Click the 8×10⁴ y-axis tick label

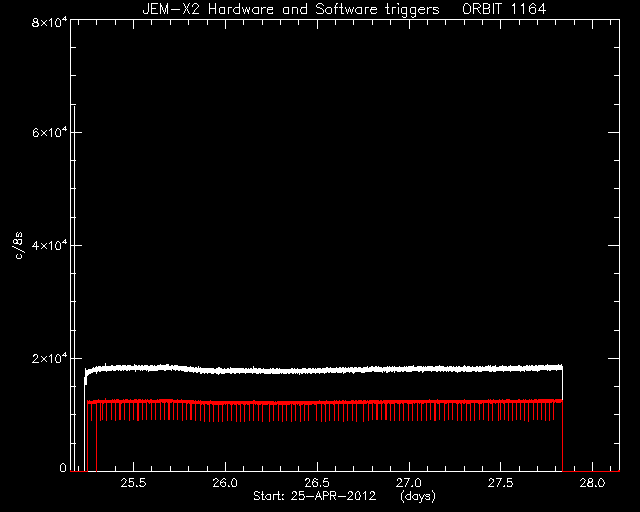49,22
